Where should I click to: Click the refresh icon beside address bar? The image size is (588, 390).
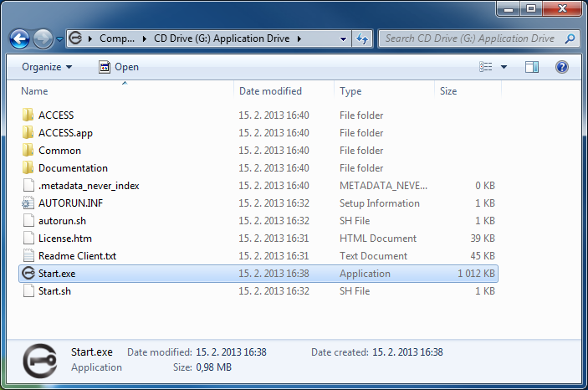363,38
